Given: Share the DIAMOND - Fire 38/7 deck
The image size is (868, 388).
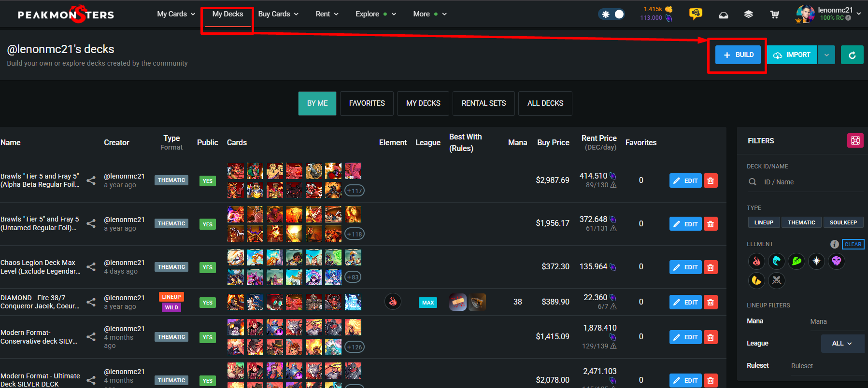Looking at the screenshot, I should coord(91,302).
